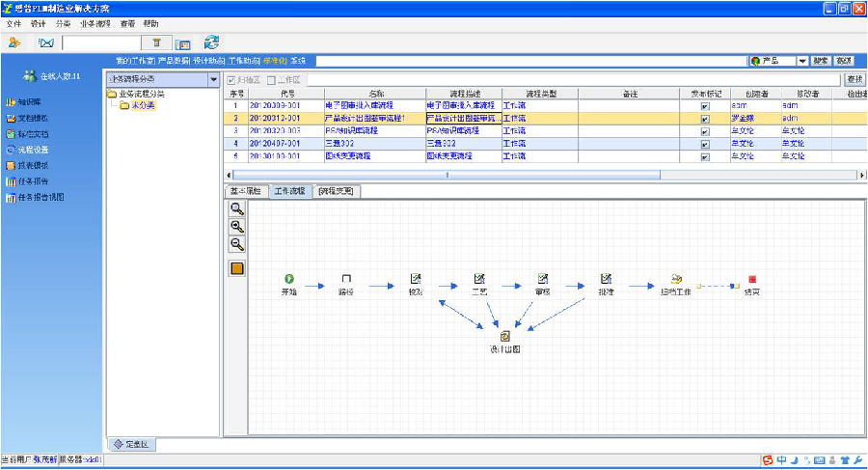Click the 归档工作 archive node icon
Viewport: 868px width, 470px height.
tap(677, 279)
